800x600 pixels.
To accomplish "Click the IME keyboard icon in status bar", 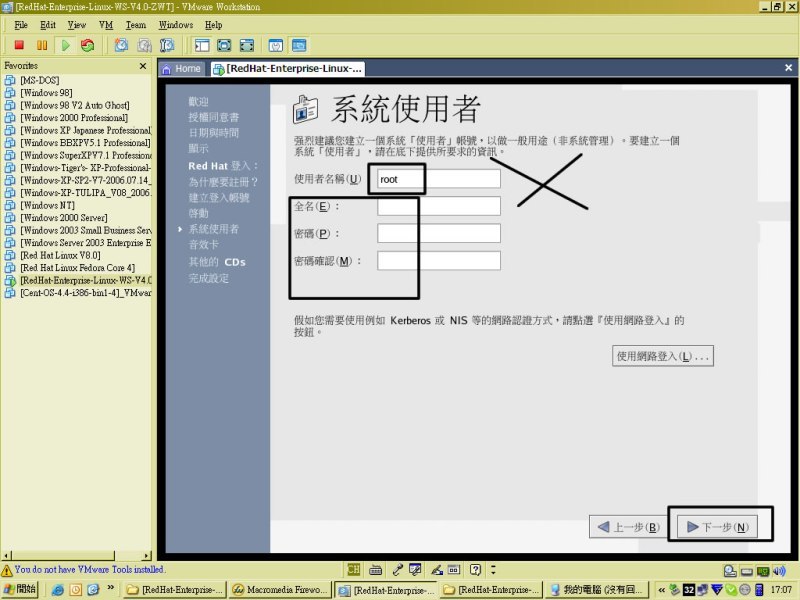I will pos(376,570).
